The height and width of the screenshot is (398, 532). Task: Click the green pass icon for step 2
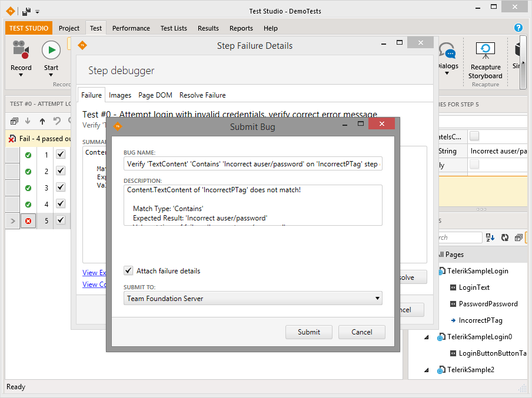coord(28,172)
